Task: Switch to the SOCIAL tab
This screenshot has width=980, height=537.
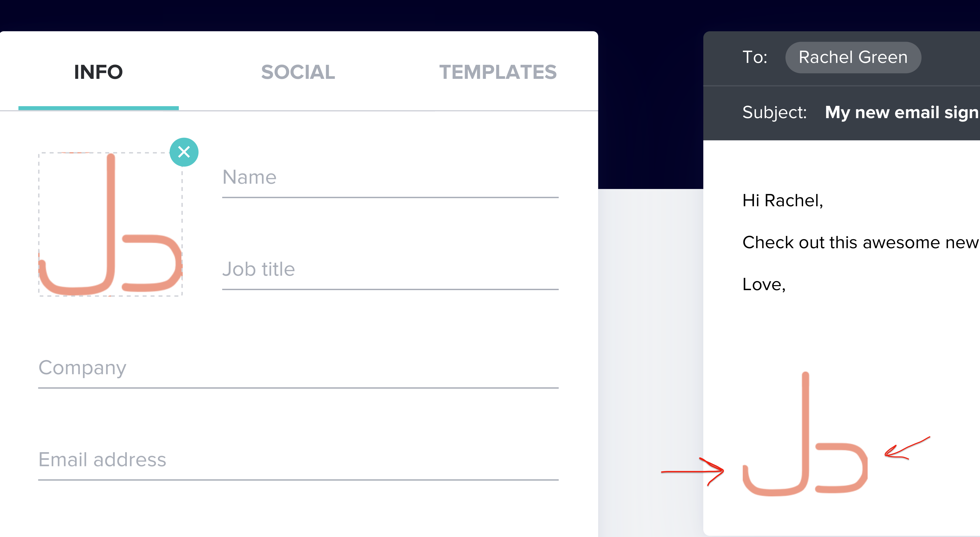Action: click(298, 72)
